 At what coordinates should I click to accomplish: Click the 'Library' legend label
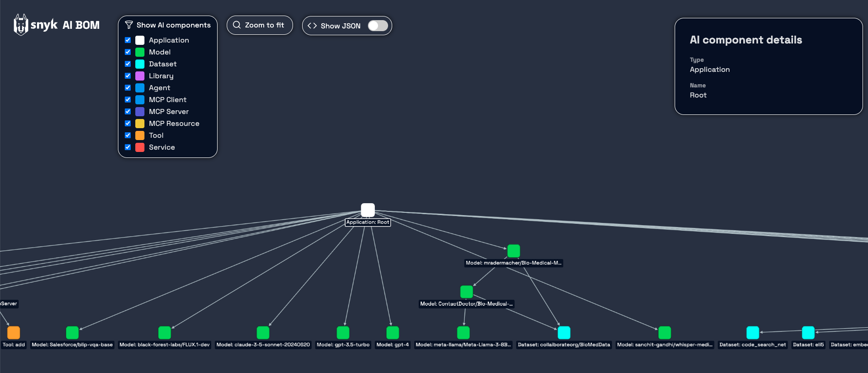(x=161, y=76)
